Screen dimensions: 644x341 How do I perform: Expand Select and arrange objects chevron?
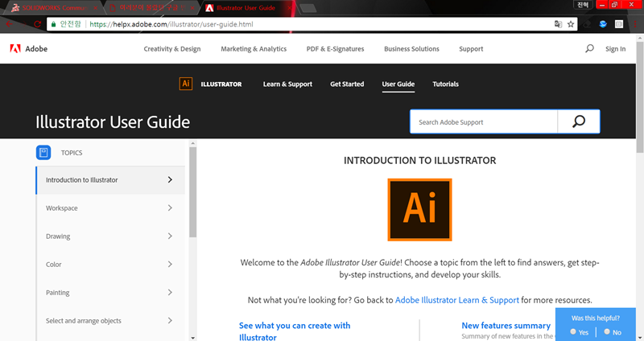(170, 320)
